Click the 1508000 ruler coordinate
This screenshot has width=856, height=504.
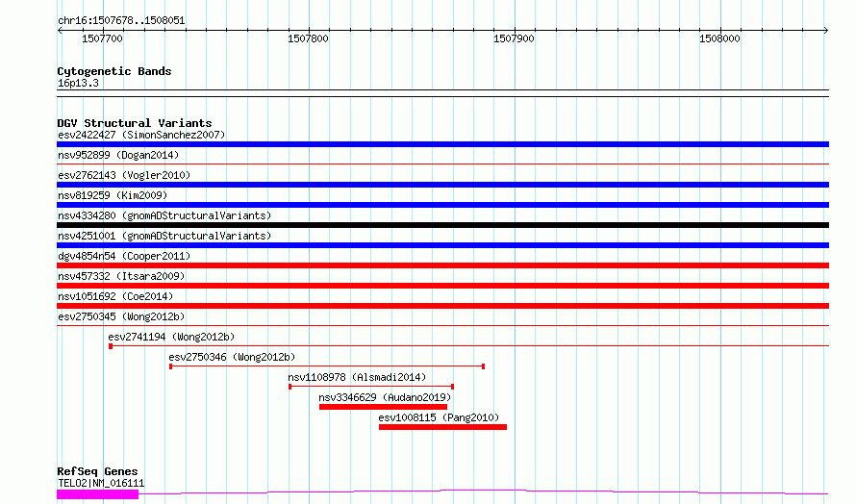coord(719,38)
